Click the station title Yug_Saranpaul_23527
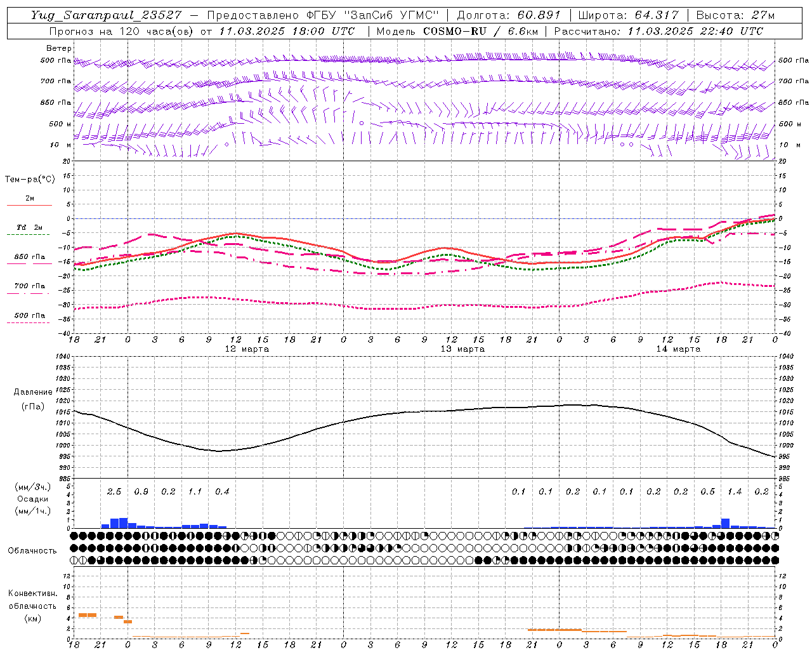The image size is (812, 650). tap(107, 15)
